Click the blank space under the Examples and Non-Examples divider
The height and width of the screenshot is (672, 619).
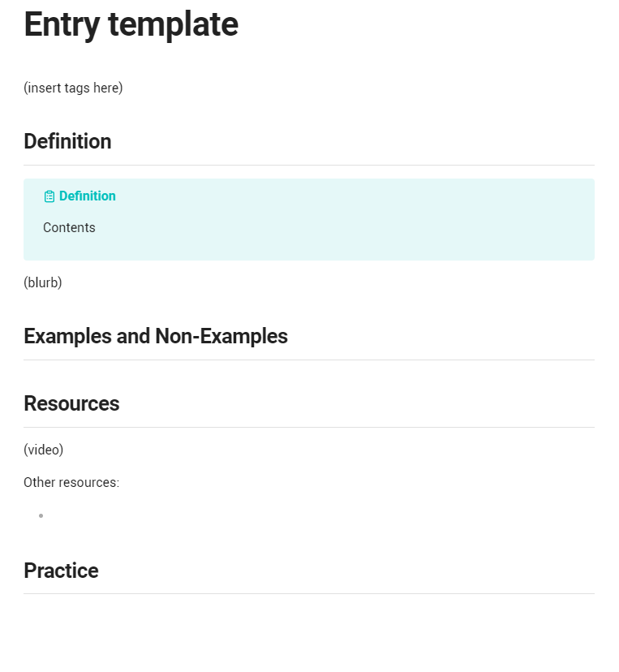309,372
